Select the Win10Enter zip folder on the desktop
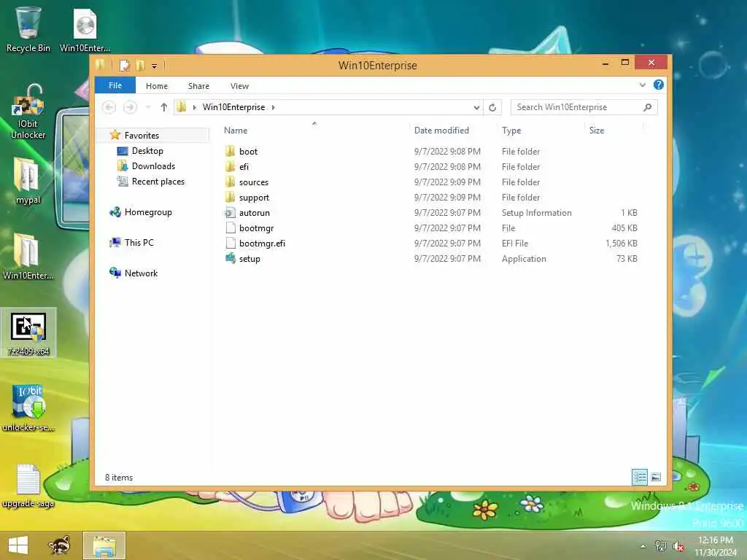 [x=28, y=256]
